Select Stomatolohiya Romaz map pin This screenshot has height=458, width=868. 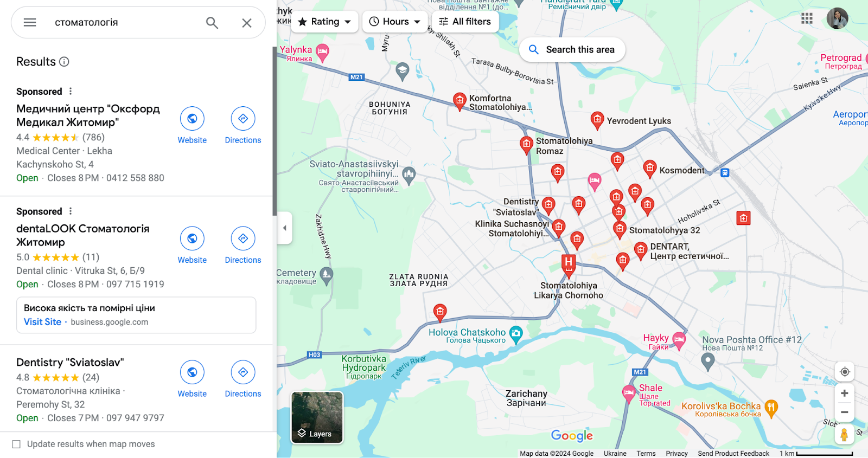coord(526,145)
